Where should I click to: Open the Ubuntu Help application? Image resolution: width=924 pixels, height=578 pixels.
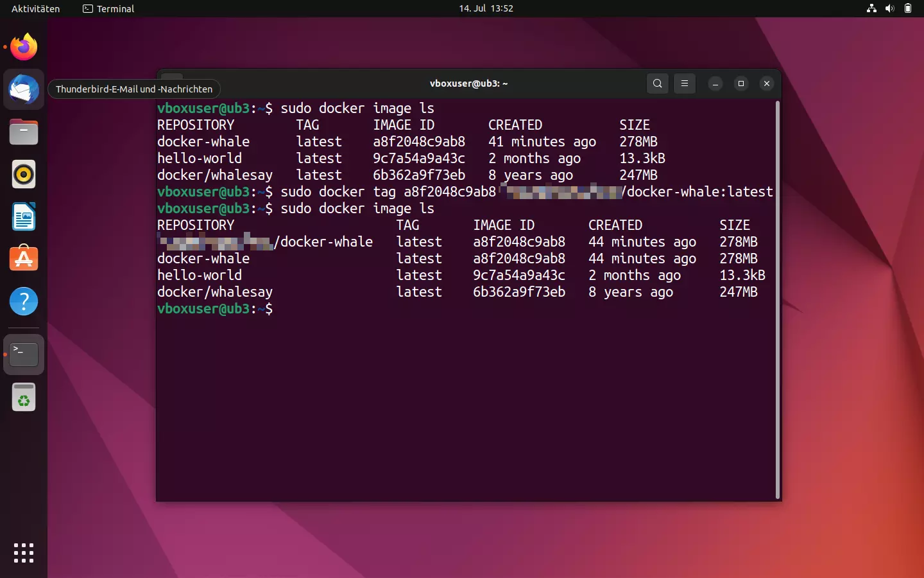23,301
